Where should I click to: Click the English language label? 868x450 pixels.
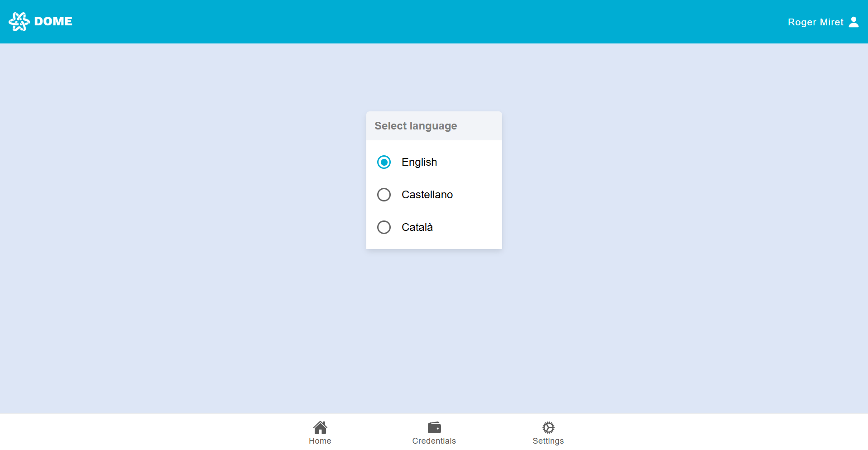pyautogui.click(x=419, y=162)
